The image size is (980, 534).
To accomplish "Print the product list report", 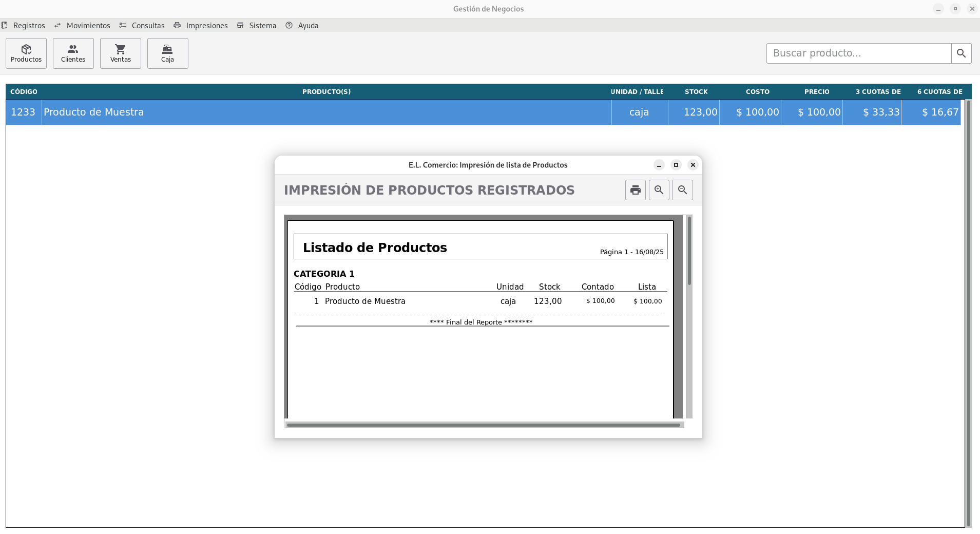I will [x=635, y=190].
